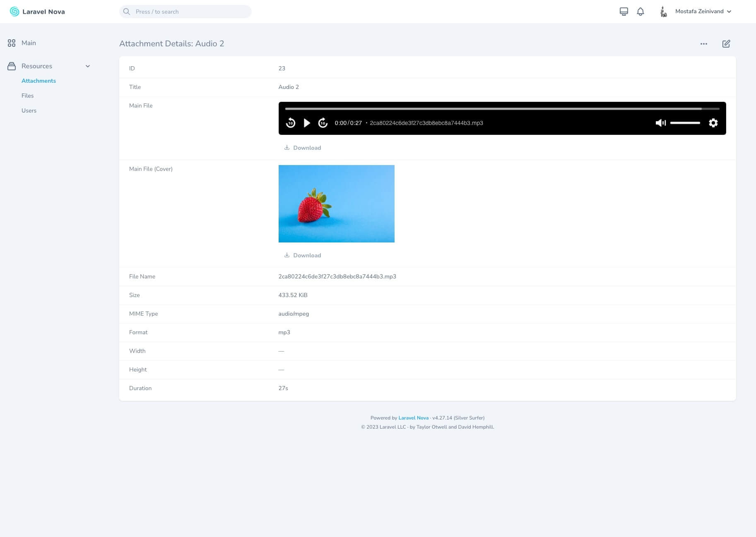Open the three-dots actions menu

703,44
